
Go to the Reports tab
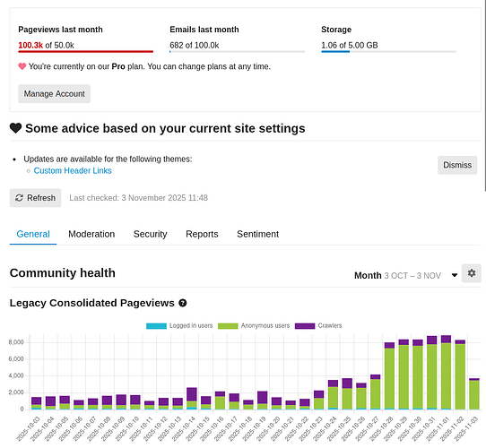202,234
